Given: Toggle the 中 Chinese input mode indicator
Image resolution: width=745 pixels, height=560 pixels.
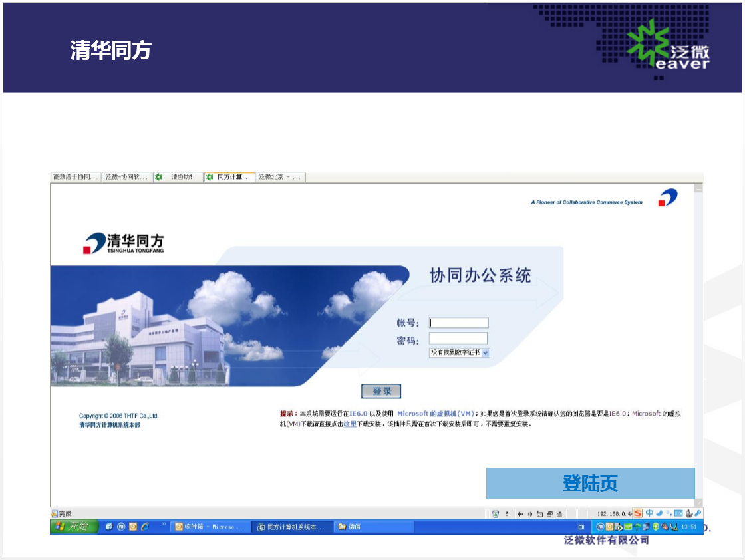Looking at the screenshot, I should pos(649,513).
